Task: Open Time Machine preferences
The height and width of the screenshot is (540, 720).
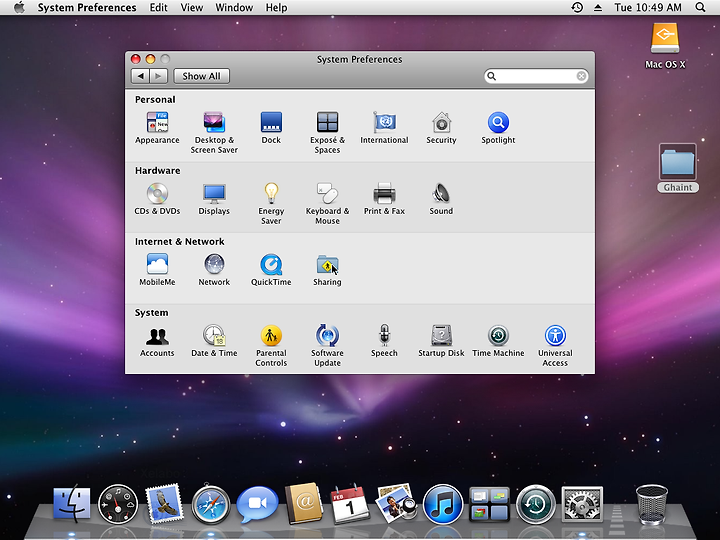Action: 498,341
